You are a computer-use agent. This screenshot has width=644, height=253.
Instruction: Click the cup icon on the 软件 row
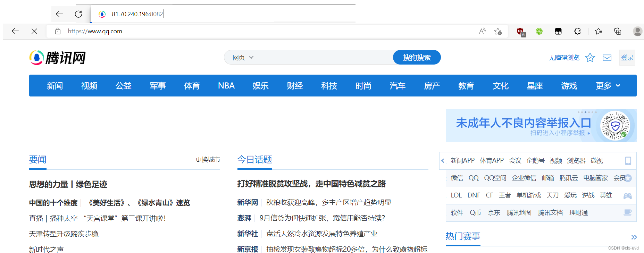tap(628, 212)
